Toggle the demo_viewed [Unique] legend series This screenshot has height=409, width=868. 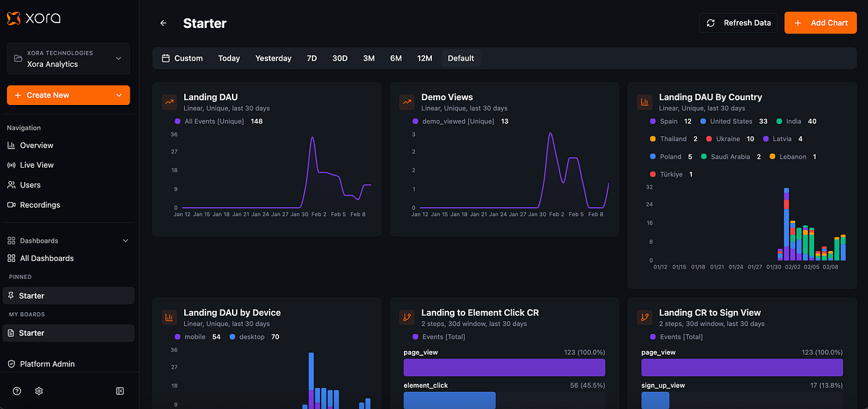click(x=461, y=121)
